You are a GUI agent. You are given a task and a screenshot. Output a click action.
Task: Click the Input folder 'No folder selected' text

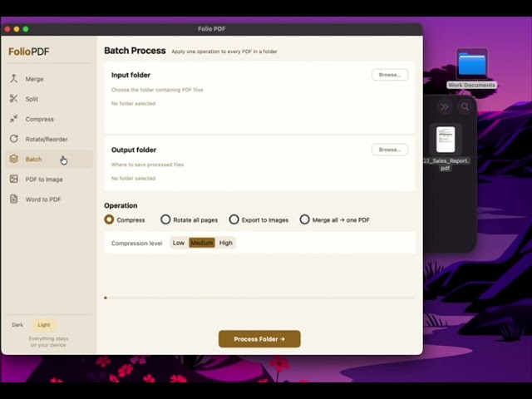coord(133,103)
